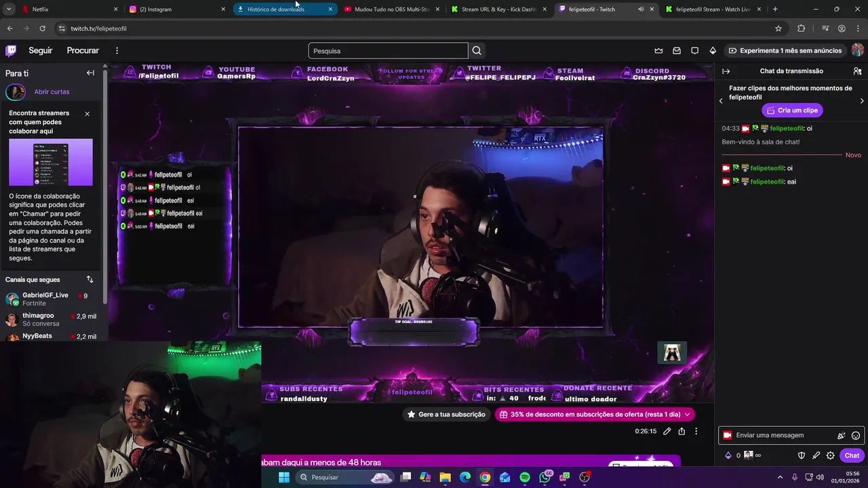
Task: Open Spotify from the taskbar
Action: pos(525,477)
